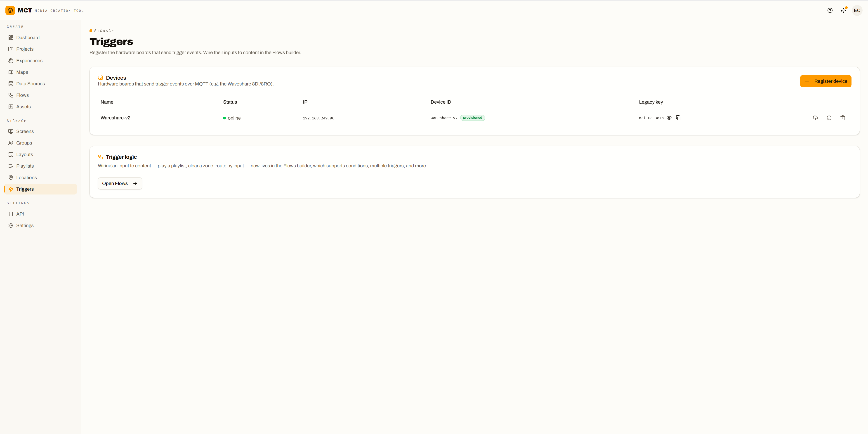Click the IP column header
Image resolution: width=868 pixels, height=434 pixels.
[x=305, y=102]
